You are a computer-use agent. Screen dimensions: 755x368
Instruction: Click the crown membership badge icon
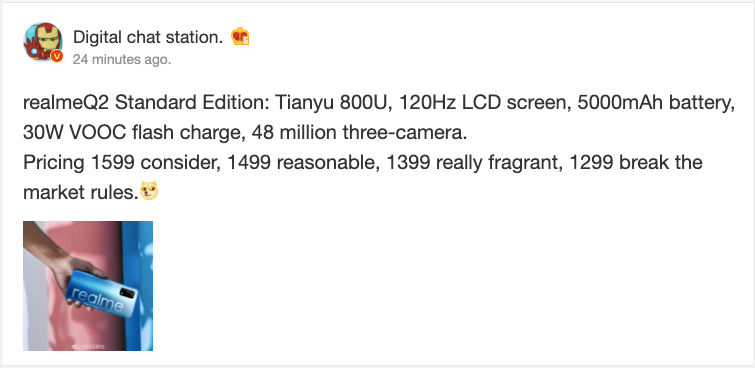coord(240,37)
